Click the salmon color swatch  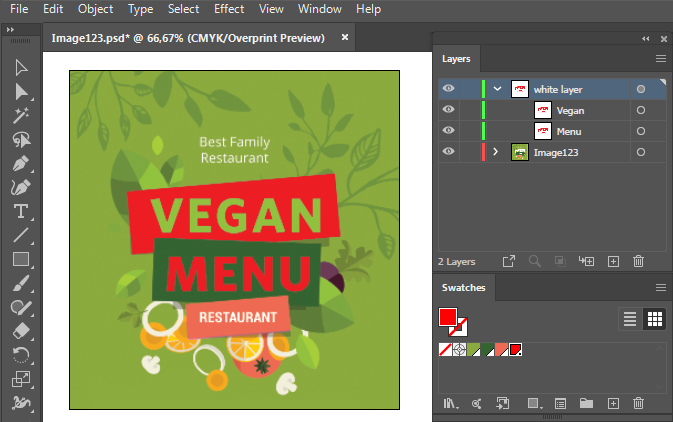[x=501, y=350]
